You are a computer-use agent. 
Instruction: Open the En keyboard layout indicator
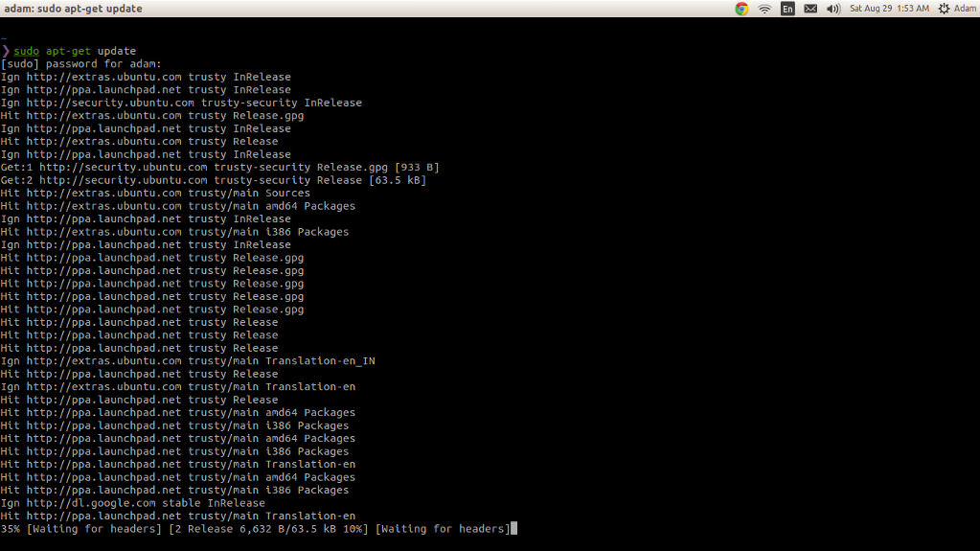787,9
